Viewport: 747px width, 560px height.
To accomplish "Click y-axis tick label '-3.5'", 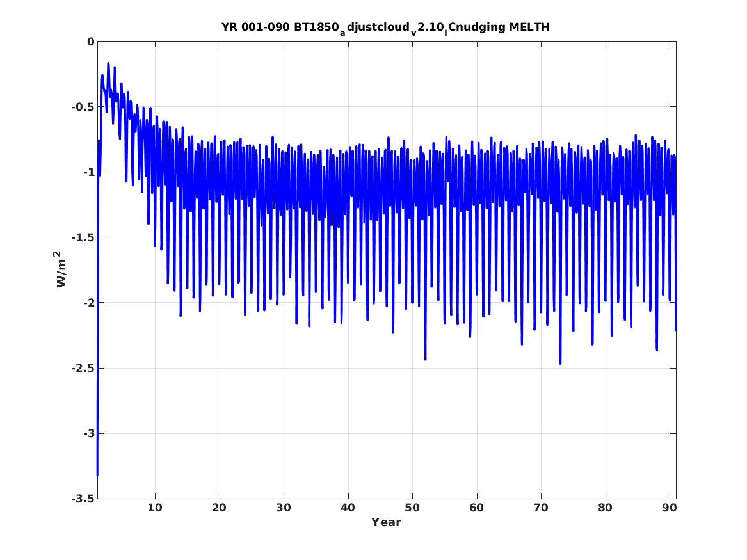I will tap(83, 499).
